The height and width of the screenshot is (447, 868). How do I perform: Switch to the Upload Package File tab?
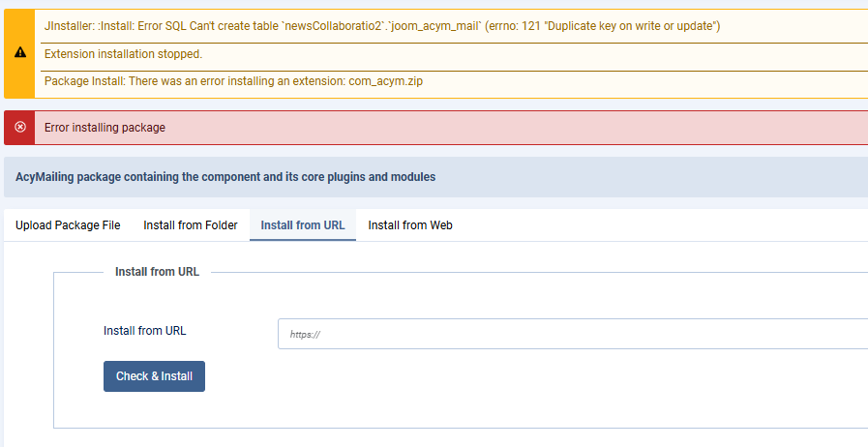pos(68,225)
